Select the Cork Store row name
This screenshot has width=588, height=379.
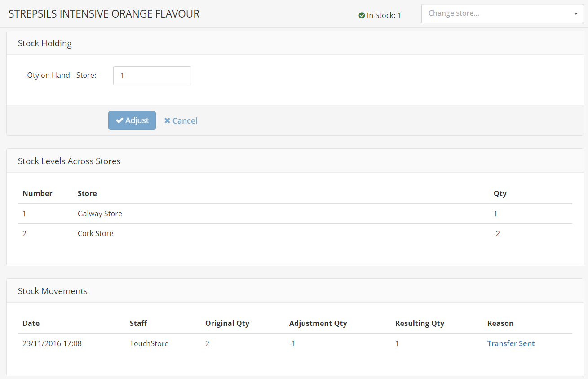point(95,233)
